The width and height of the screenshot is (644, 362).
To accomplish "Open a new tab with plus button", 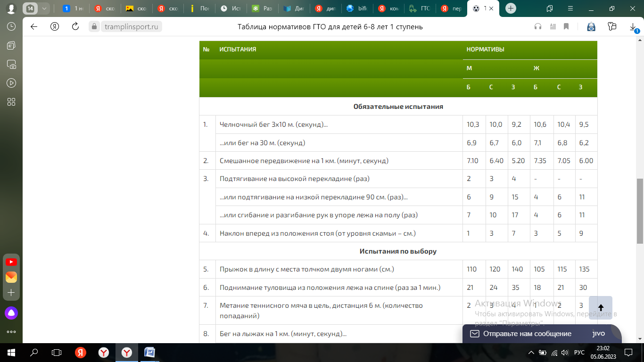I will click(511, 8).
